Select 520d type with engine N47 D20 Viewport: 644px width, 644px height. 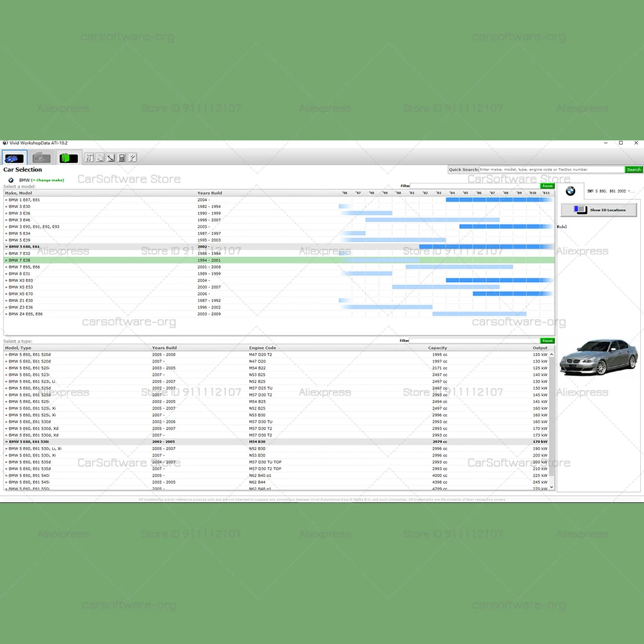(276, 361)
